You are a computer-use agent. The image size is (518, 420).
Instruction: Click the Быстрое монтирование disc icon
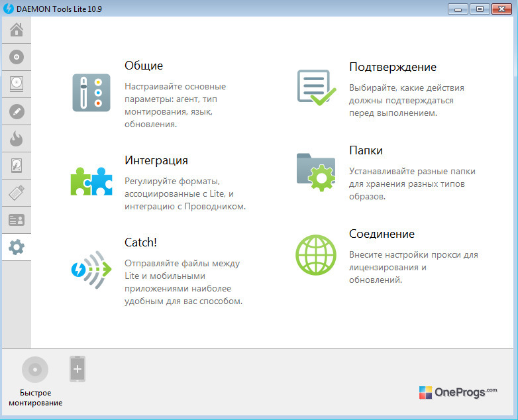(35, 369)
